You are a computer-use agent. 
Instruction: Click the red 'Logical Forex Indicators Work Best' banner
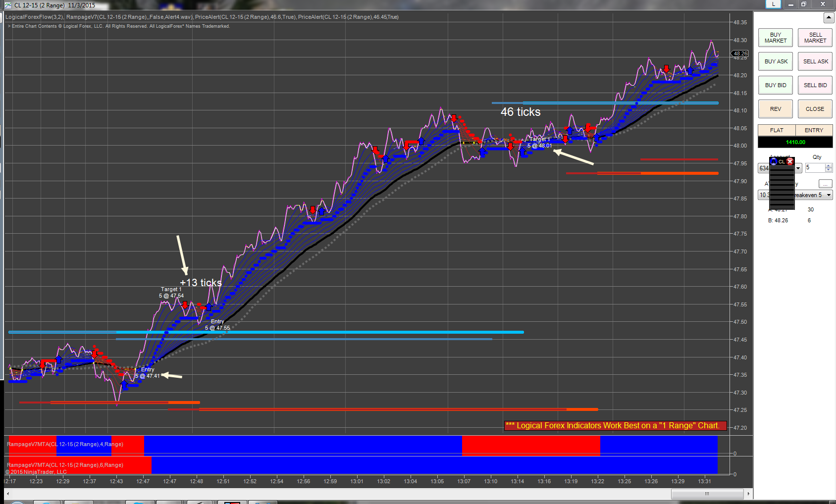616,426
